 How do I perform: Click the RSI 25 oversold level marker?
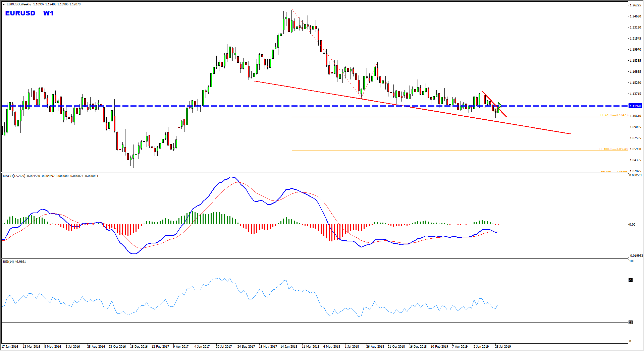pyautogui.click(x=631, y=322)
